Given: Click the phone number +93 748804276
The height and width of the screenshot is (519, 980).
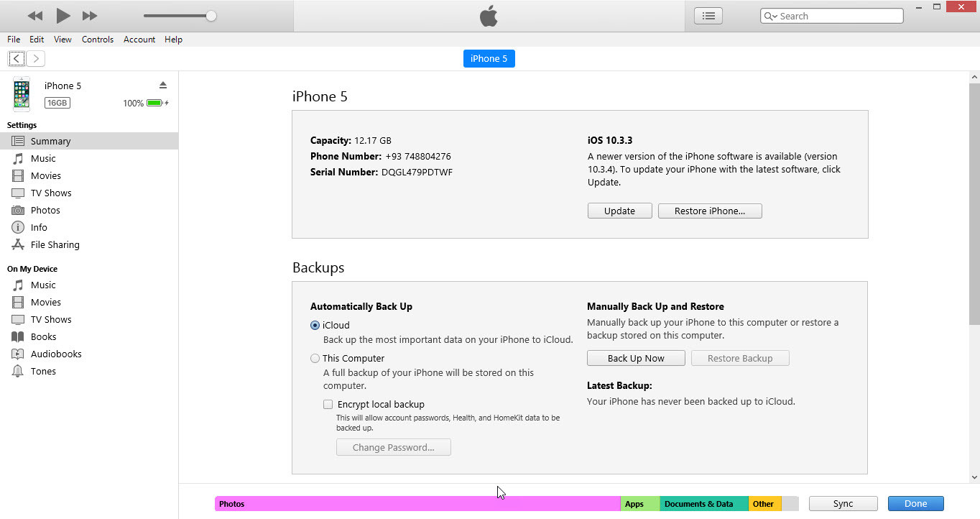Looking at the screenshot, I should [418, 156].
